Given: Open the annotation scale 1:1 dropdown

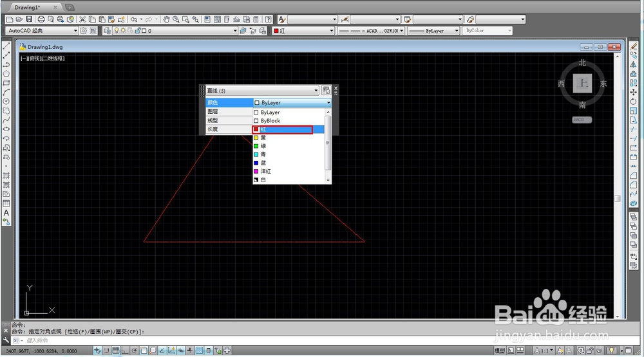Looking at the screenshot, I should click(x=544, y=351).
